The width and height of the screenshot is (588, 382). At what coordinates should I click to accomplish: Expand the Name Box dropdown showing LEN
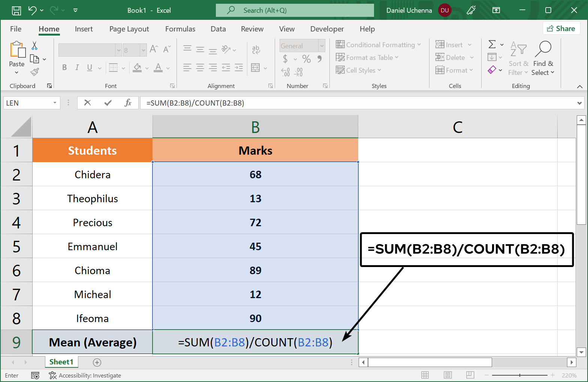pos(55,103)
